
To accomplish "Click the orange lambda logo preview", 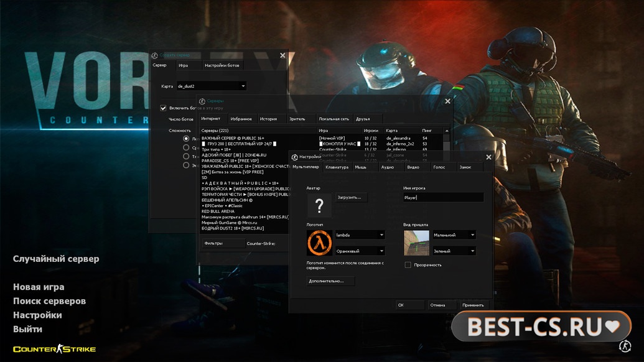I will (x=319, y=243).
